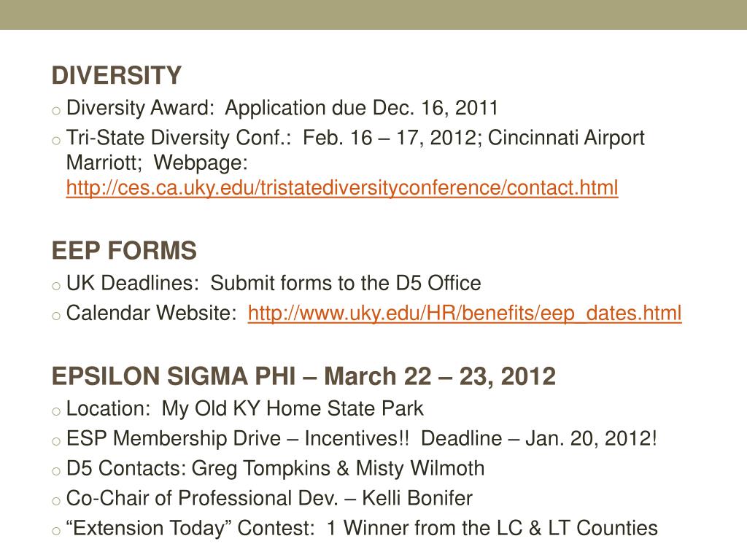The height and width of the screenshot is (560, 747).
Task: Click the DIVERSITY heading
Action: click(116, 75)
